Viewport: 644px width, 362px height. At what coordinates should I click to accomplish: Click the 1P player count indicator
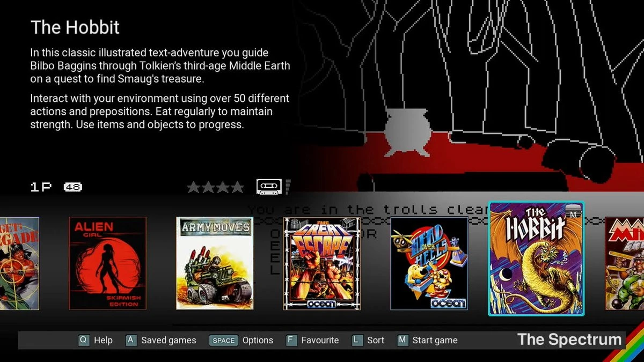click(41, 187)
